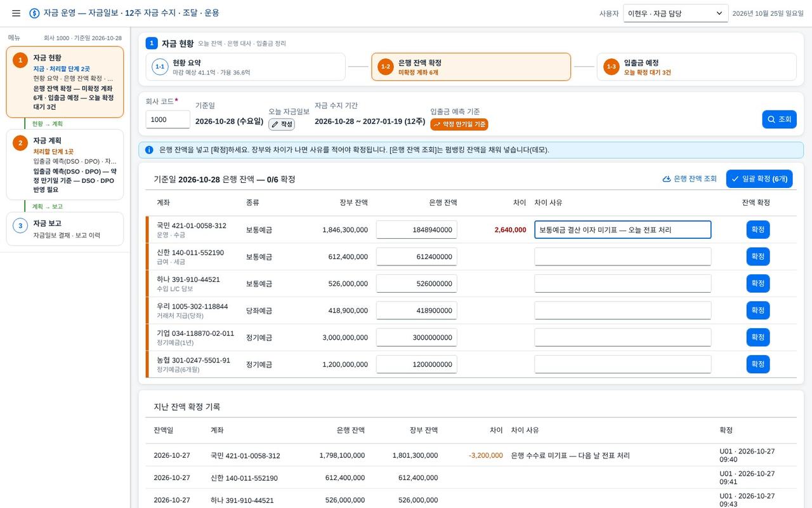812x508 pixels.
Task: Click the 회사 코드 input field
Action: click(x=168, y=119)
